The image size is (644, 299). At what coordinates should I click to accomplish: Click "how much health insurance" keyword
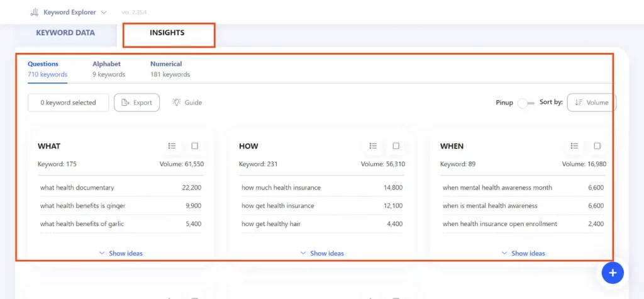pyautogui.click(x=281, y=188)
